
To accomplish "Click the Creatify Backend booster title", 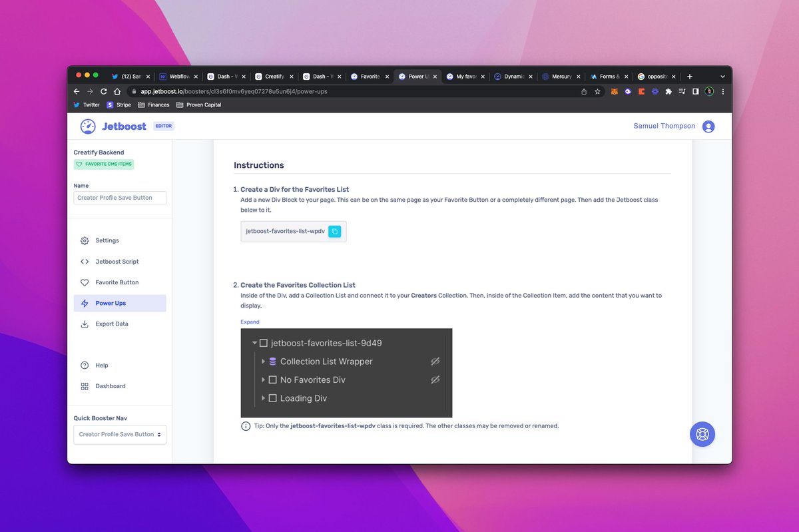I will pos(99,152).
